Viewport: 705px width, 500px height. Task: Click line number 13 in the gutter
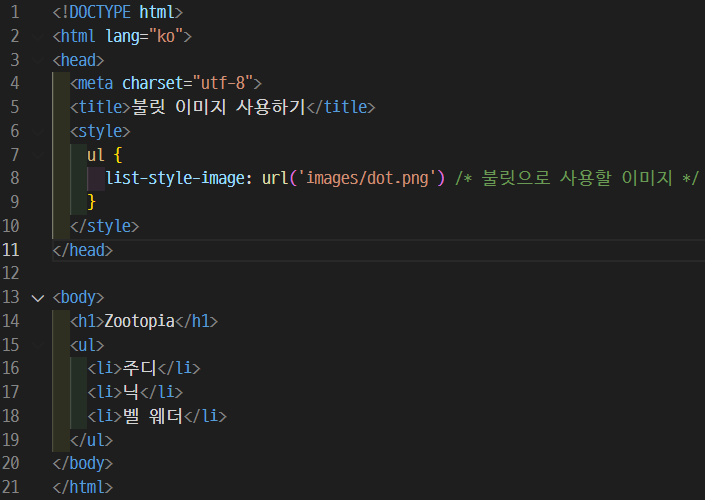11,297
